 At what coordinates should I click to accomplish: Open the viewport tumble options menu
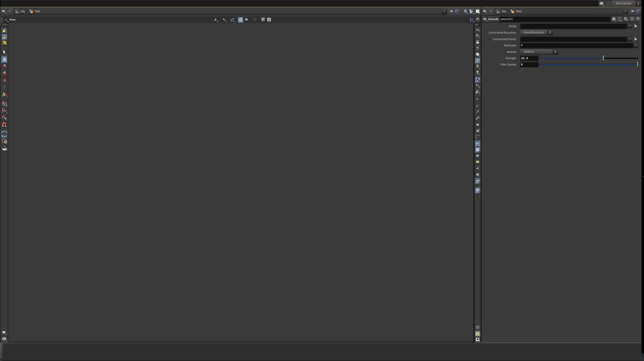pos(216,20)
